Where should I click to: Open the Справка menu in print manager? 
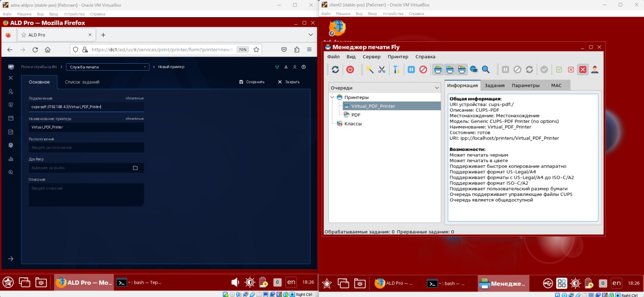click(x=425, y=57)
